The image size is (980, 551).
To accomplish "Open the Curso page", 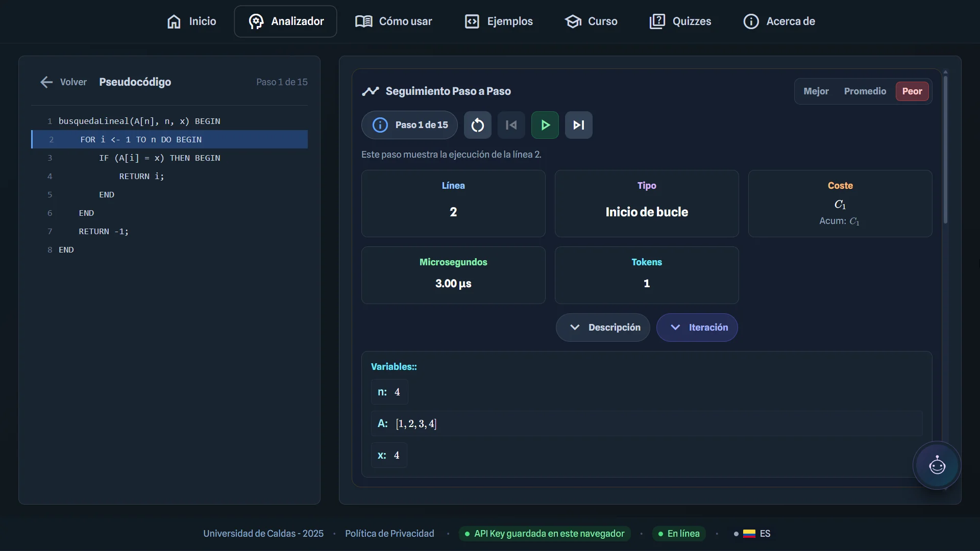I will point(591,21).
